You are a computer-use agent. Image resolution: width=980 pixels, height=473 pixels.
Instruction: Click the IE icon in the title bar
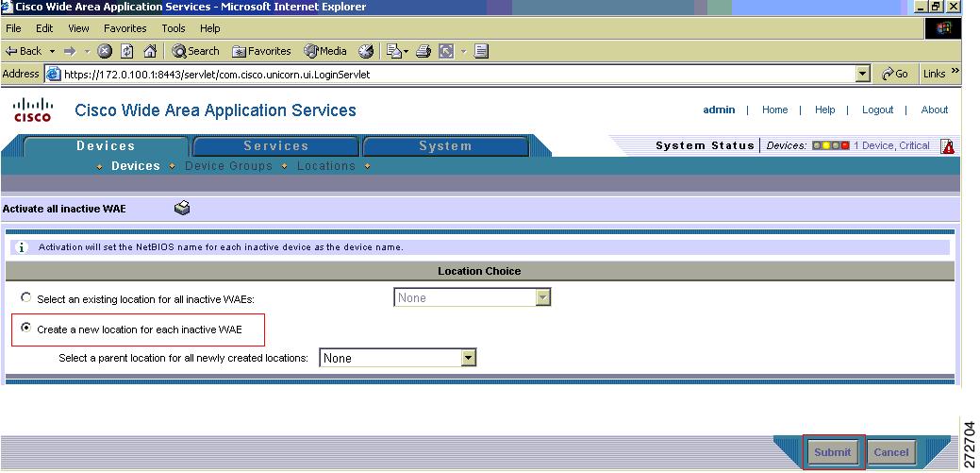(x=7, y=7)
